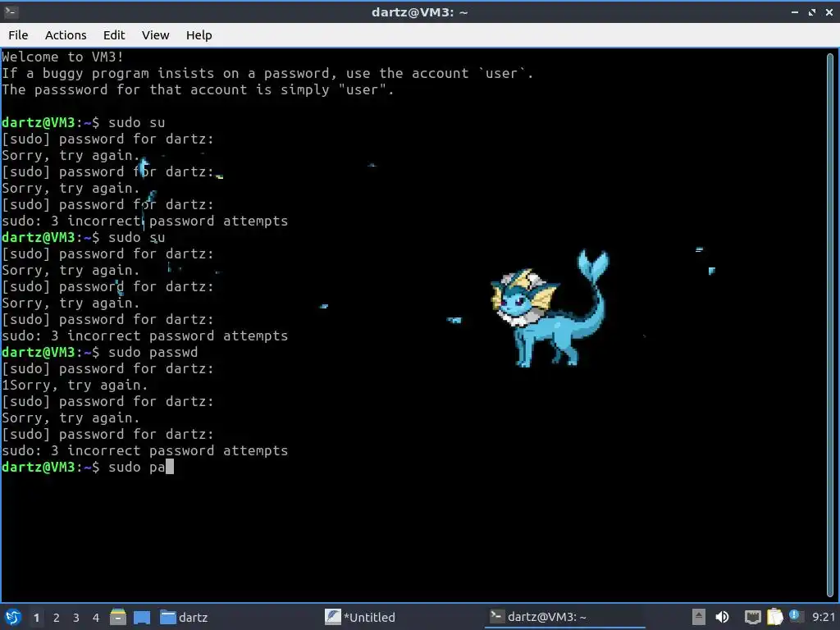Image resolution: width=840 pixels, height=630 pixels.
Task: Click the show desktop icon
Action: click(142, 617)
